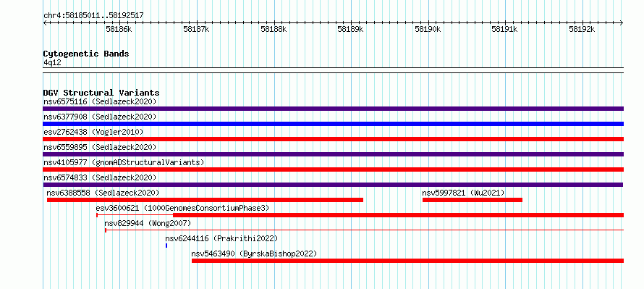
Task: Click the 58192k ruler tick label
Action: coord(582,29)
